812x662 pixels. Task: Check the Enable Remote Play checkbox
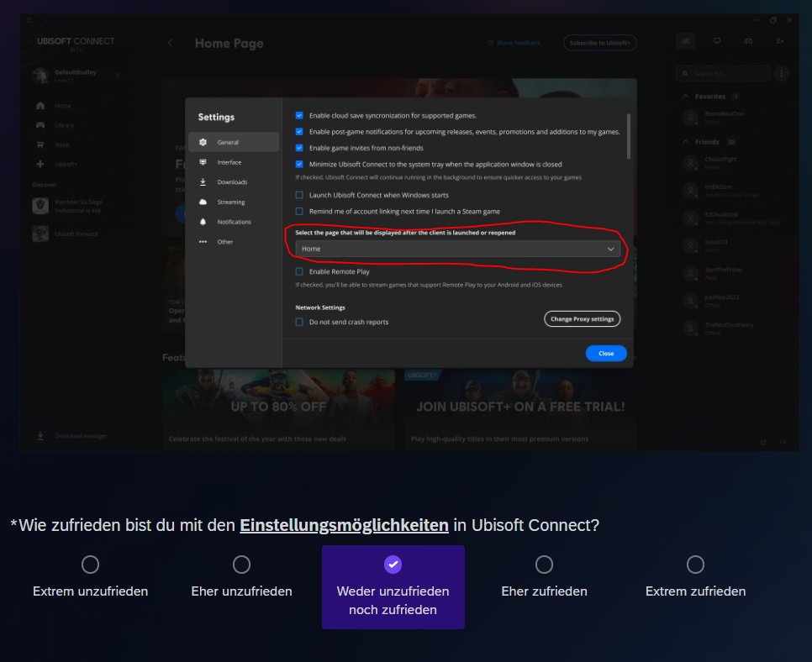tap(299, 271)
